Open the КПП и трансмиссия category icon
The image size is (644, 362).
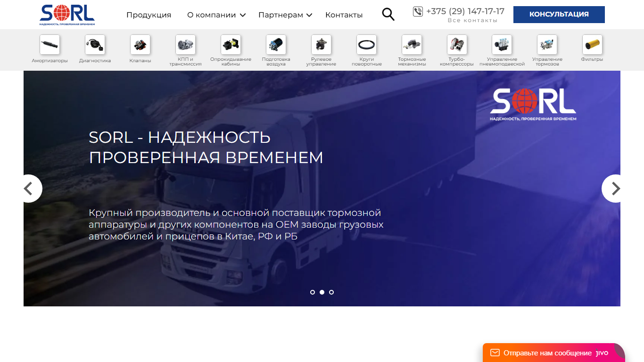185,45
